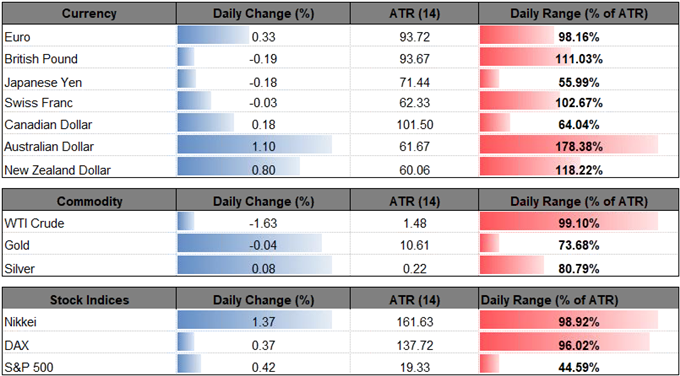Click the Currency column header

(x=89, y=13)
